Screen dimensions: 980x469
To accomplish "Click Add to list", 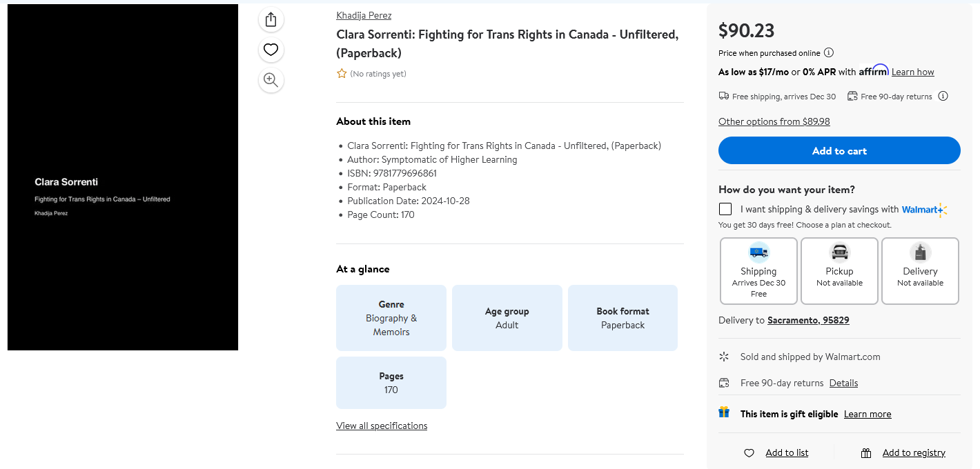I will pyautogui.click(x=786, y=453).
